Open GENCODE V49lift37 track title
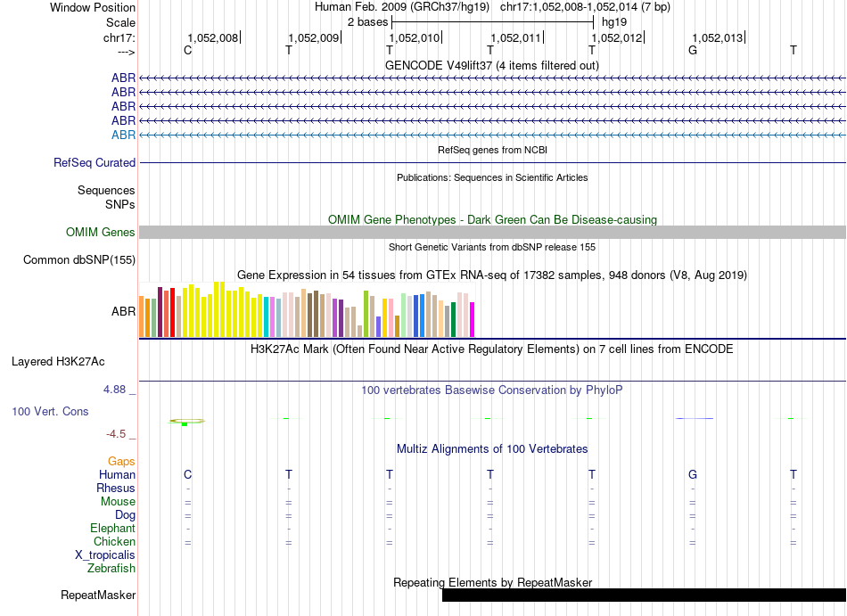The image size is (847, 616). (x=492, y=65)
